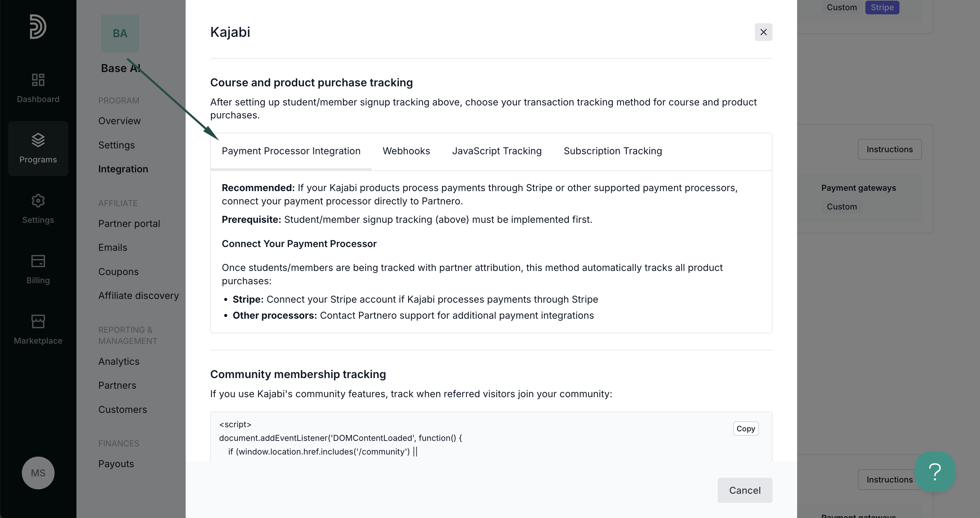Select the Subscription Tracking tab

click(612, 151)
